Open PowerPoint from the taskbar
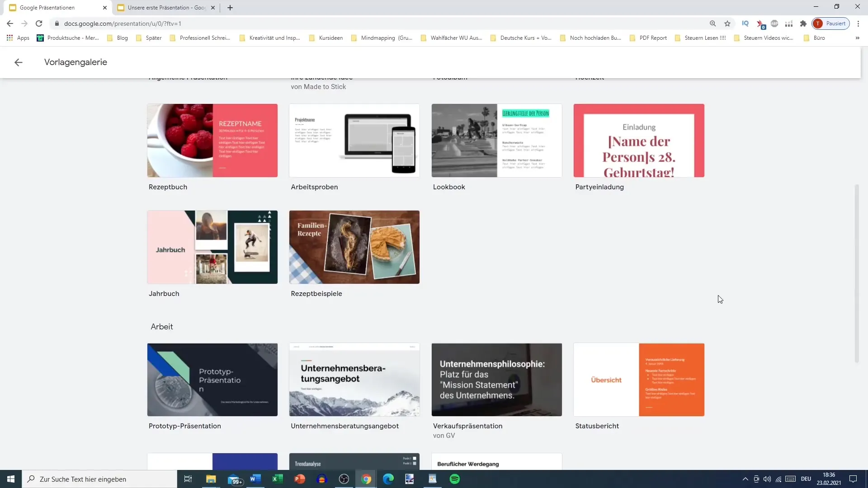This screenshot has height=488, width=868. tap(300, 479)
